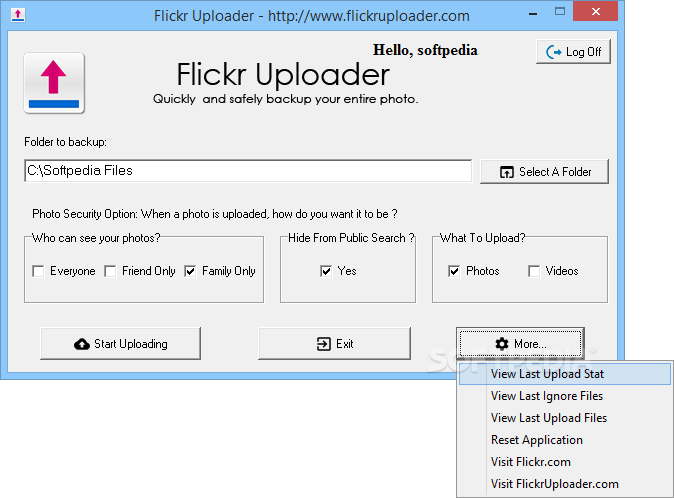Viewport: 674px width, 498px height.
Task: Click the large pink upload arrow logo
Action: [54, 83]
